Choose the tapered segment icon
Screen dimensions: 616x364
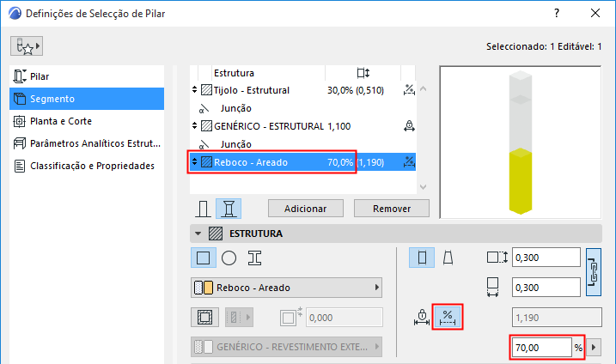[448, 258]
